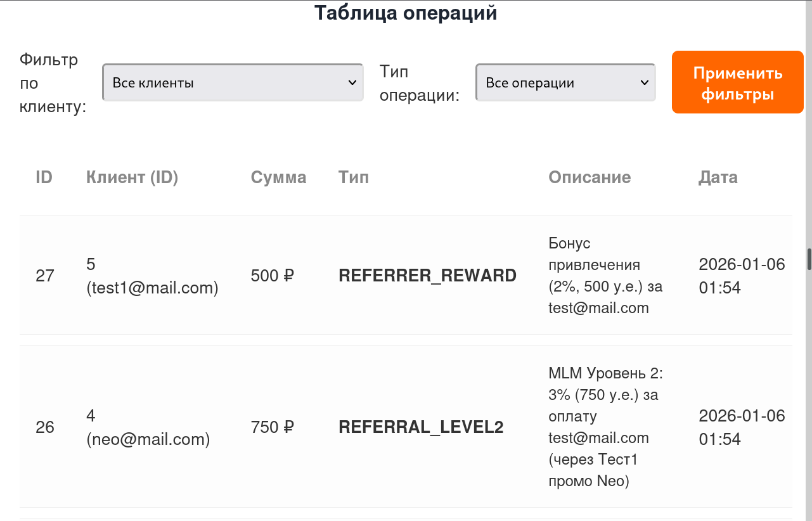Click the 500 ₽ amount cell
Screen dimensions: 812x521
[273, 276]
